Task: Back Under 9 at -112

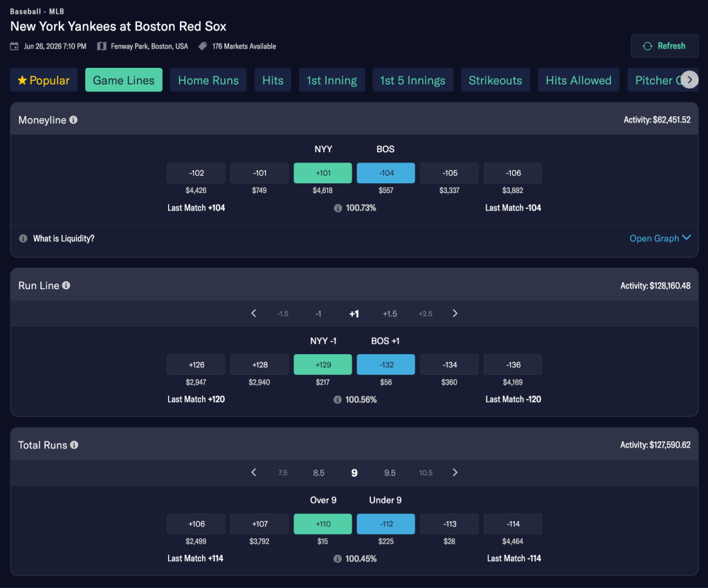Action: (x=386, y=524)
